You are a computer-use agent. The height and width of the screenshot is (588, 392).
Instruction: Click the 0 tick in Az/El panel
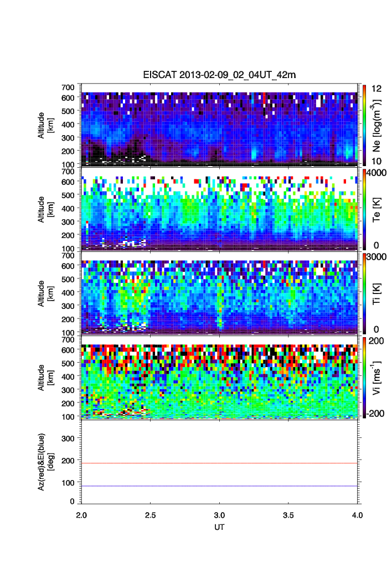point(73,502)
